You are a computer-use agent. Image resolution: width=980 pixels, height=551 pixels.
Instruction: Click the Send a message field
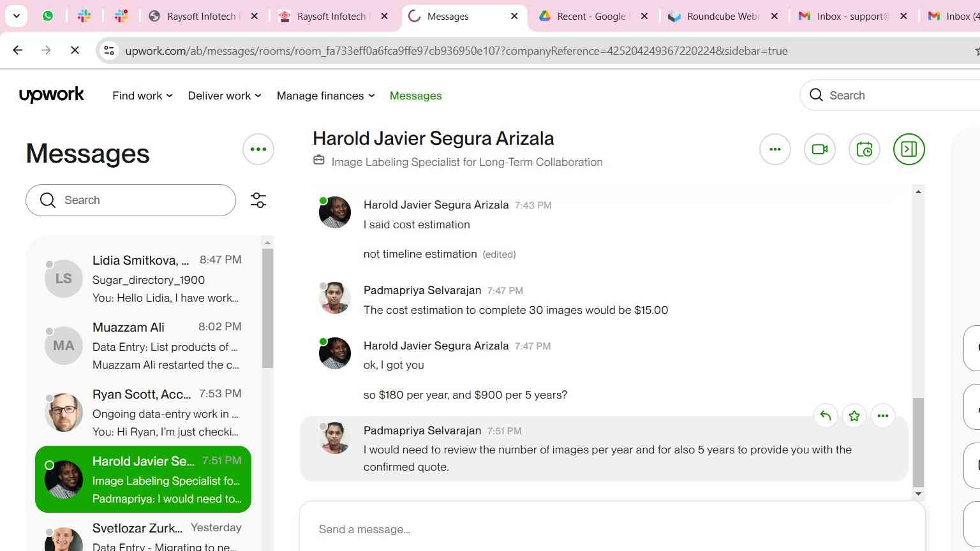point(612,529)
